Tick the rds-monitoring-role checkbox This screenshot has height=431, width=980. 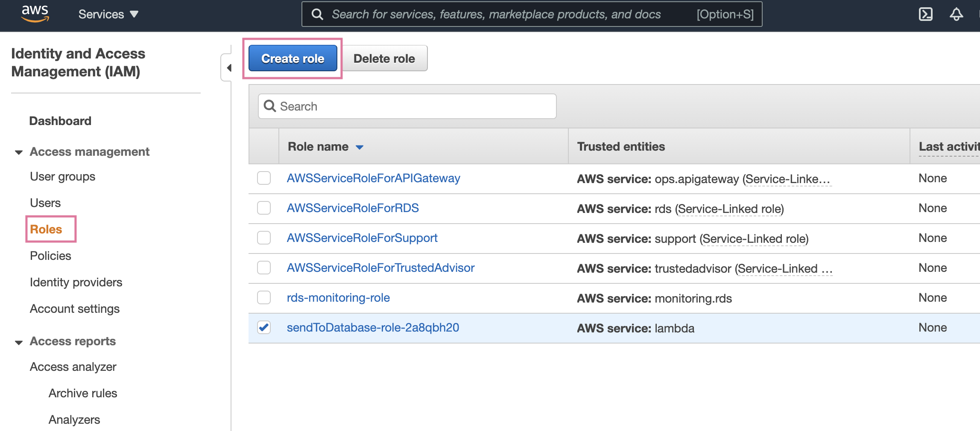(x=264, y=297)
